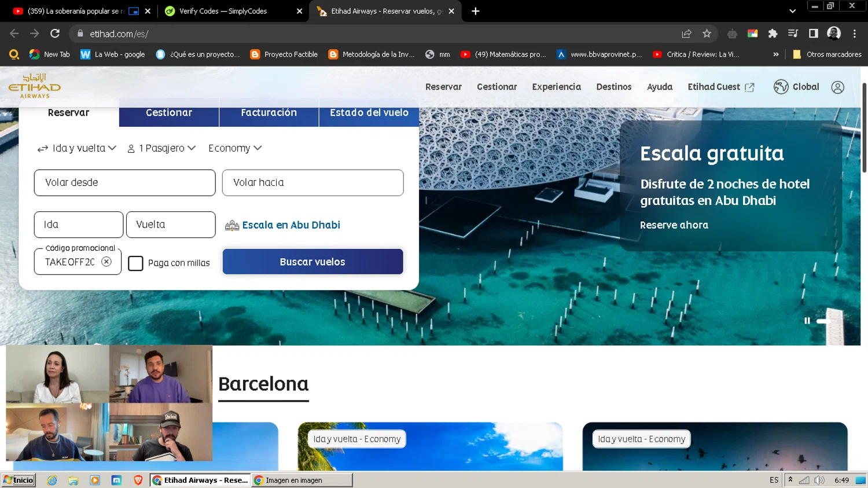Click the Global globe icon

tap(781, 87)
